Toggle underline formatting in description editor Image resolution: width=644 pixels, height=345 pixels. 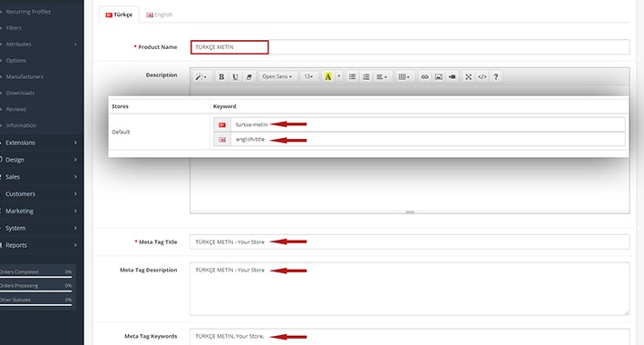click(x=235, y=76)
